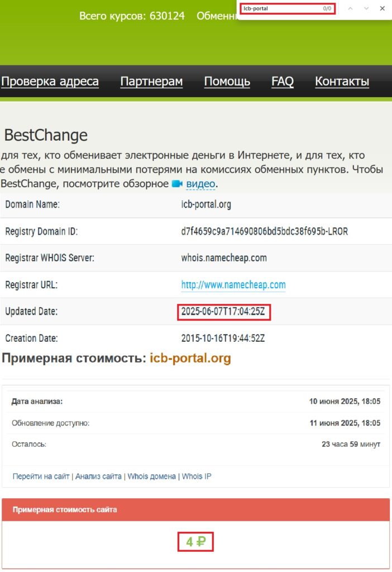This screenshot has height=572, width=392.
Task: Click the Обновление доступно: label
Action: click(x=50, y=423)
